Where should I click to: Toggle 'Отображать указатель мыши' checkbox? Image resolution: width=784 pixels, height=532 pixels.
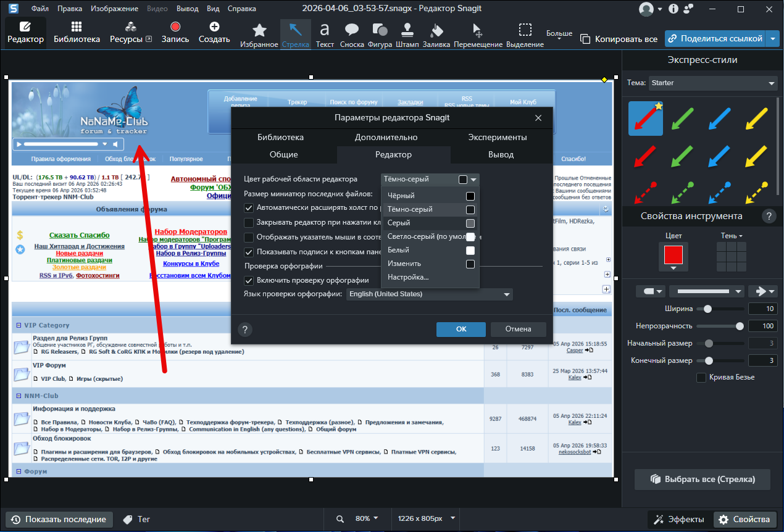249,238
